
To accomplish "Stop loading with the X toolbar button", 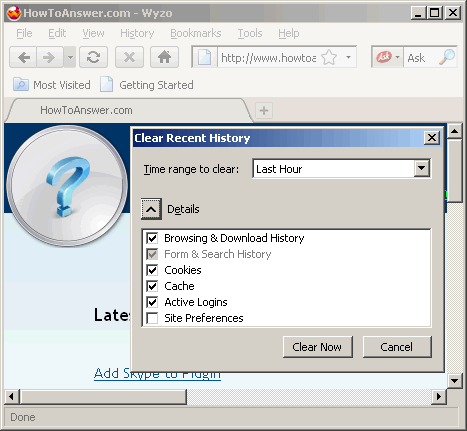I will (x=129, y=57).
